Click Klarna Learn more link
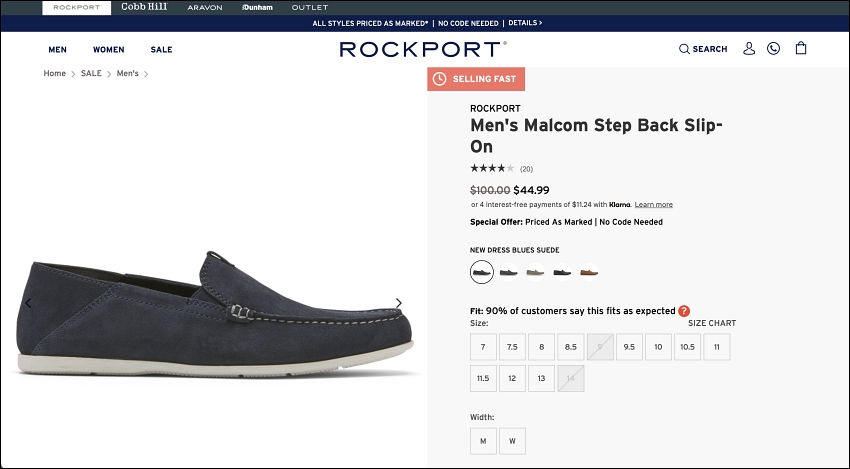850x469 pixels. click(x=654, y=204)
